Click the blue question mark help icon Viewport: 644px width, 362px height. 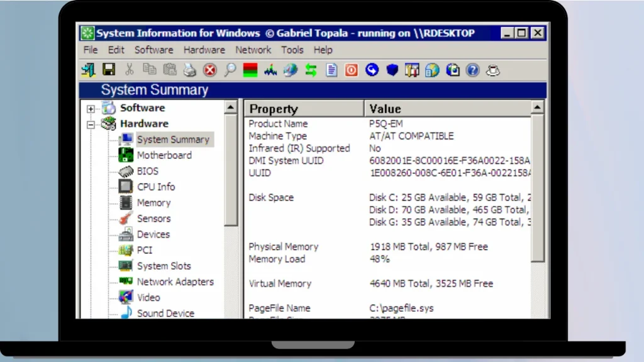pyautogui.click(x=473, y=70)
